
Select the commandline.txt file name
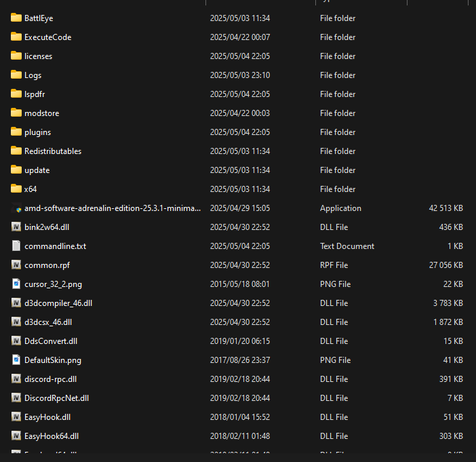click(55, 246)
